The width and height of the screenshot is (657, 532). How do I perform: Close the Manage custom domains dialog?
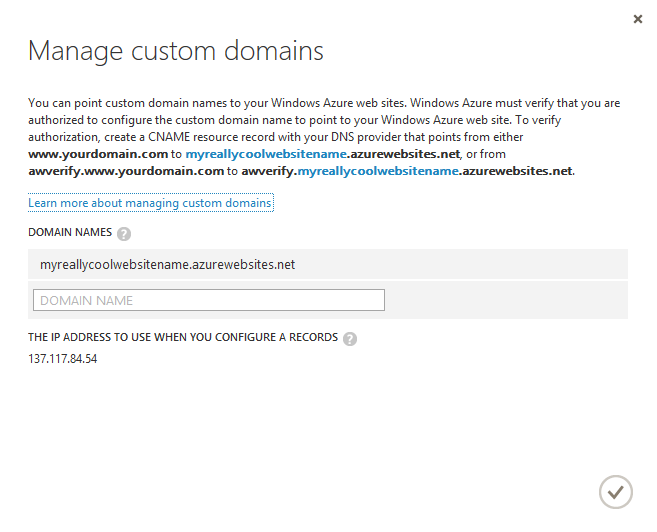(x=637, y=19)
